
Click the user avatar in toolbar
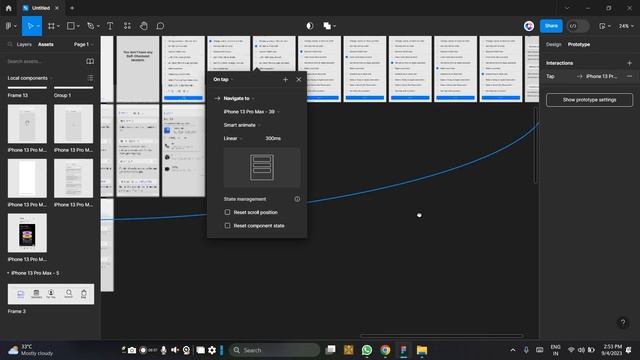pos(529,26)
